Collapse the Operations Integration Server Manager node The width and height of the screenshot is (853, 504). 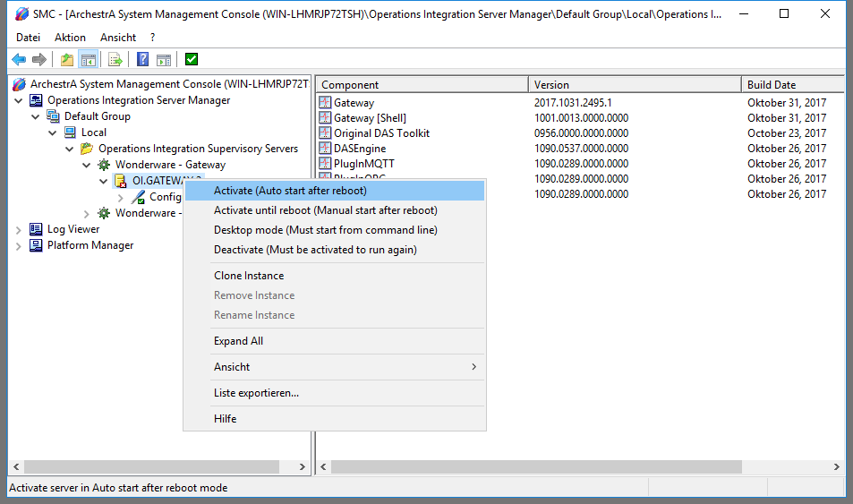19,100
